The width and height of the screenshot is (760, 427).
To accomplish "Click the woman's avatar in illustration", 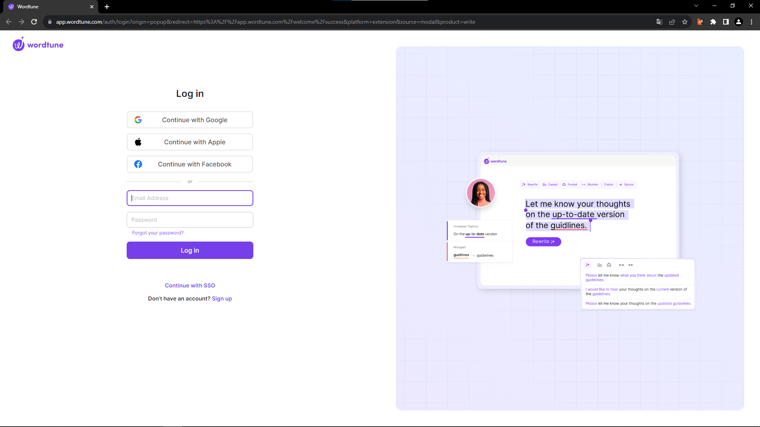I will (480, 192).
